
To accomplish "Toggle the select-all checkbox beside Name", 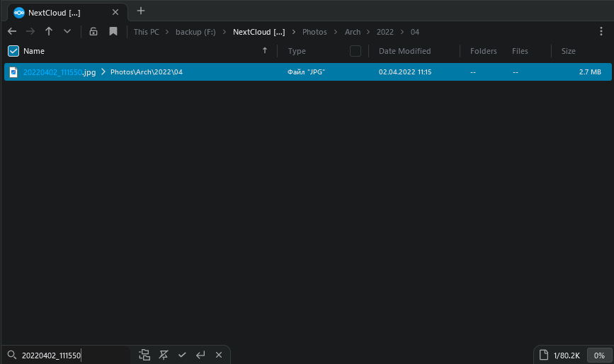I will (13, 51).
